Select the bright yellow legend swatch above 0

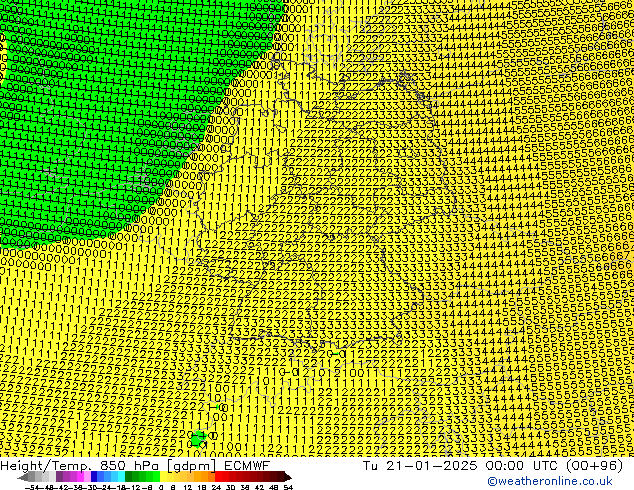(163, 477)
